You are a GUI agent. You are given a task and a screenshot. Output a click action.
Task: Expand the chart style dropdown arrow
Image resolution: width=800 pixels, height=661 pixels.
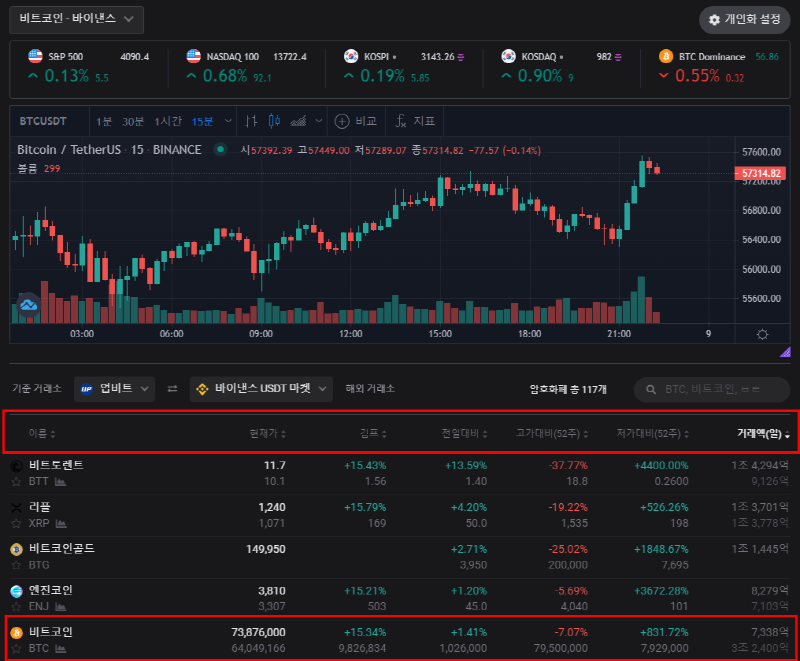[319, 121]
